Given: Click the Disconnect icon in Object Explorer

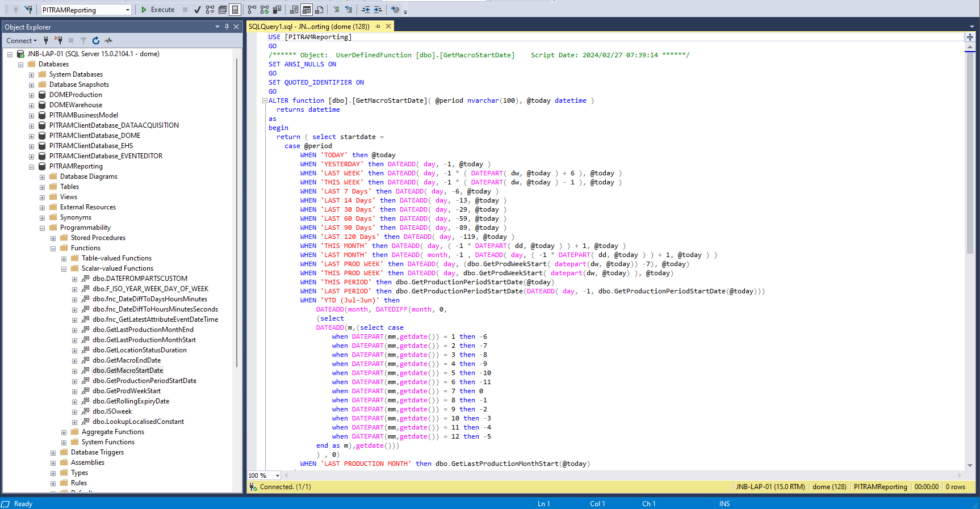Looking at the screenshot, I should (58, 40).
